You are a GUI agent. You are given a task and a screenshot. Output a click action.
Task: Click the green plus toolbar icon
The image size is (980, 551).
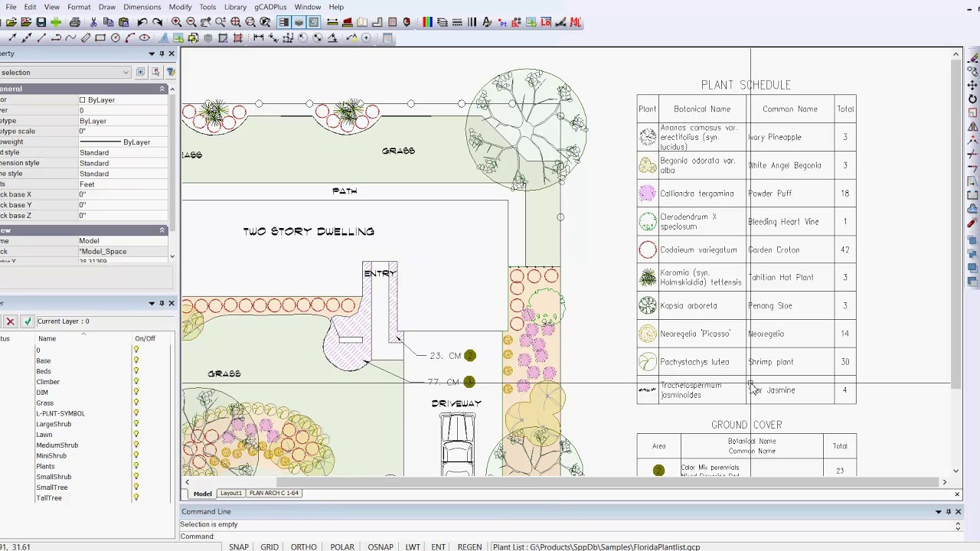[56, 22]
